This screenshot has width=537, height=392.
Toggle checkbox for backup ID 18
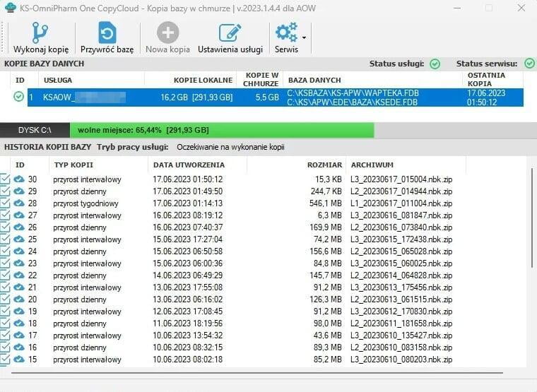[x=6, y=323]
